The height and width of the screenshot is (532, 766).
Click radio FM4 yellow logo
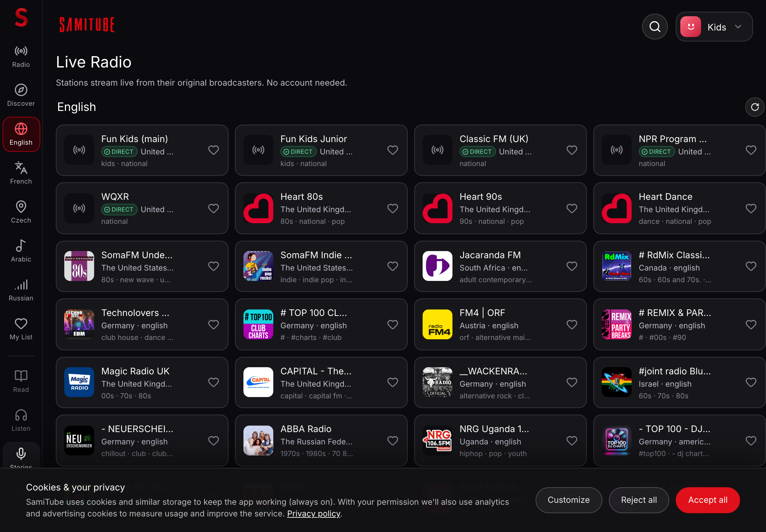click(437, 324)
